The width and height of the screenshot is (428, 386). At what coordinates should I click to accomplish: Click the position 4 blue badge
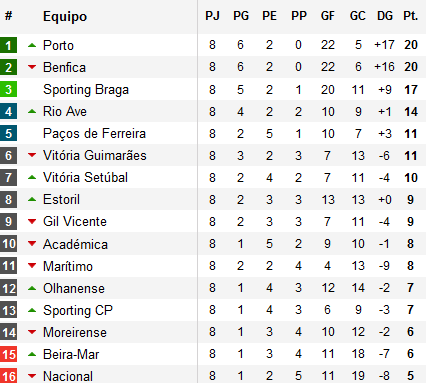pyautogui.click(x=8, y=111)
